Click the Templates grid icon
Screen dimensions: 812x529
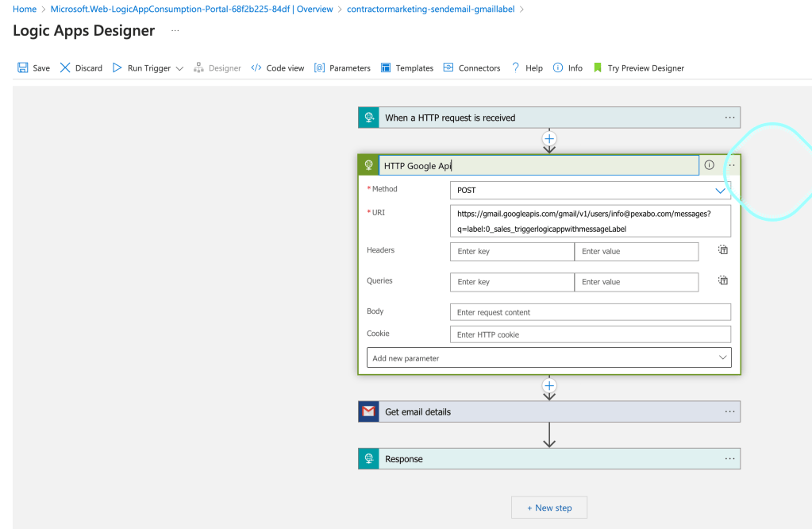pos(386,68)
